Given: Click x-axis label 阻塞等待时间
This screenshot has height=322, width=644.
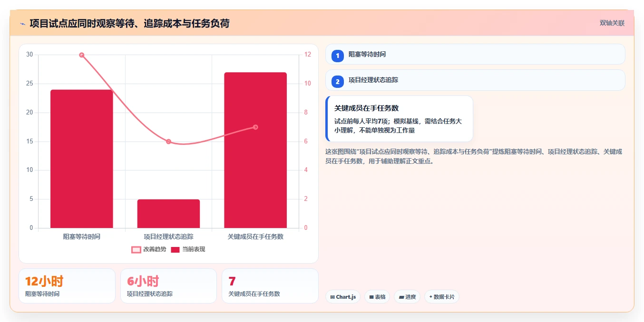Looking at the screenshot, I should pos(82,236).
